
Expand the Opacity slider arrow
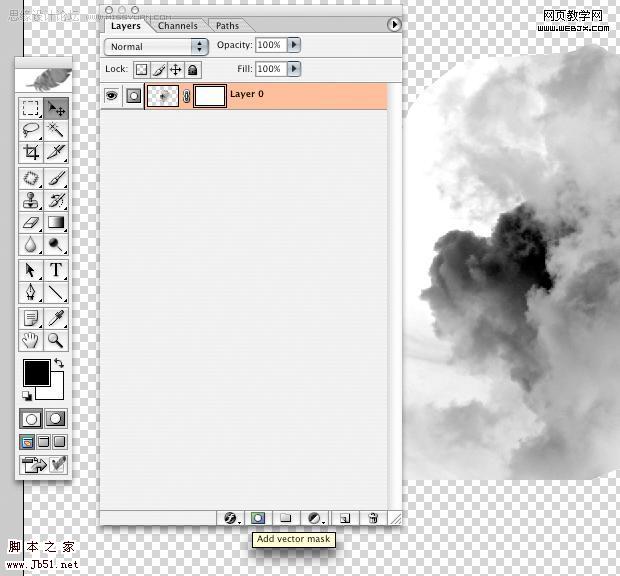click(294, 45)
